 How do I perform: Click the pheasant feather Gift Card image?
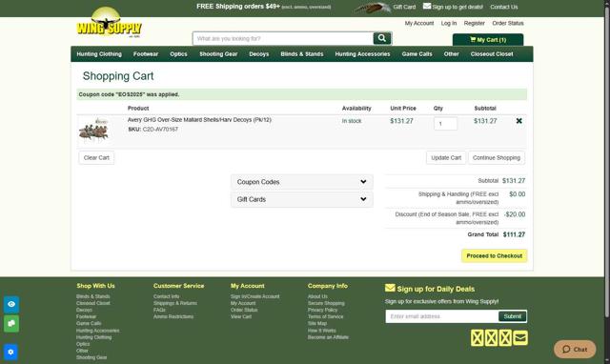(373, 8)
